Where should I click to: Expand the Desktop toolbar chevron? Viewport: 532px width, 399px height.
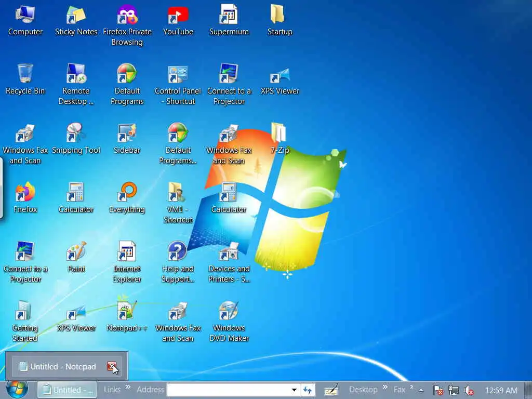pyautogui.click(x=385, y=387)
